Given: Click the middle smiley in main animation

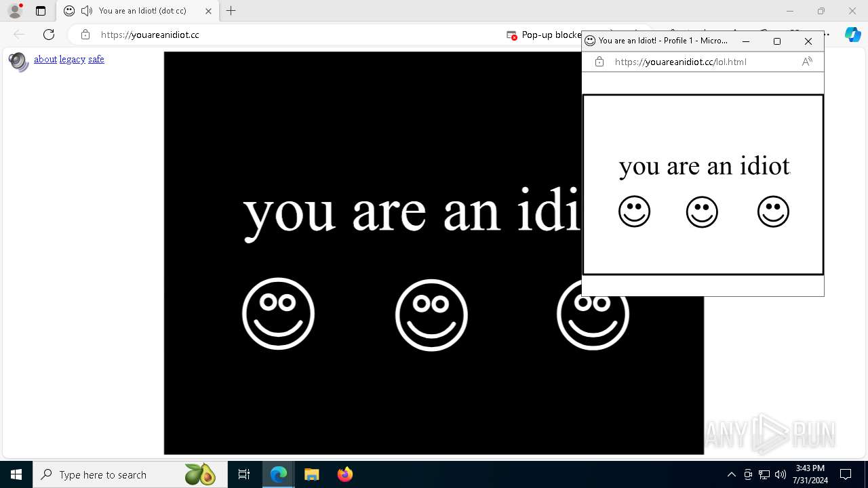Looking at the screenshot, I should click(x=431, y=315).
